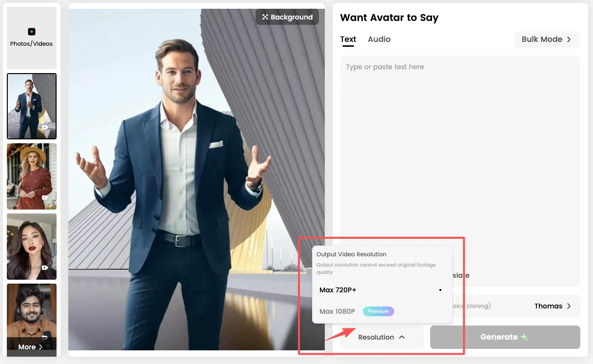Click the green plus Photos/Videos upload icon
Viewport: 593px width, 364px height.
(x=32, y=32)
